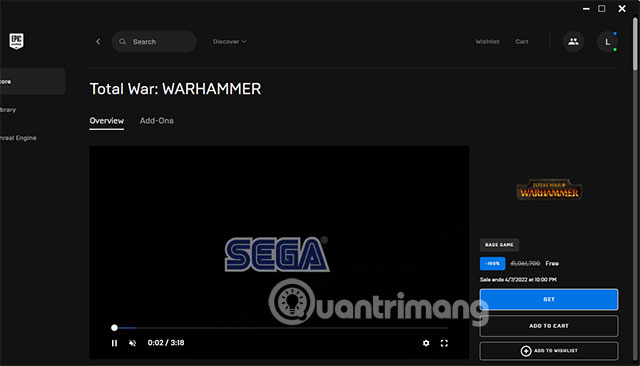Click inside the Search field
This screenshot has height=366, width=640.
[154, 42]
